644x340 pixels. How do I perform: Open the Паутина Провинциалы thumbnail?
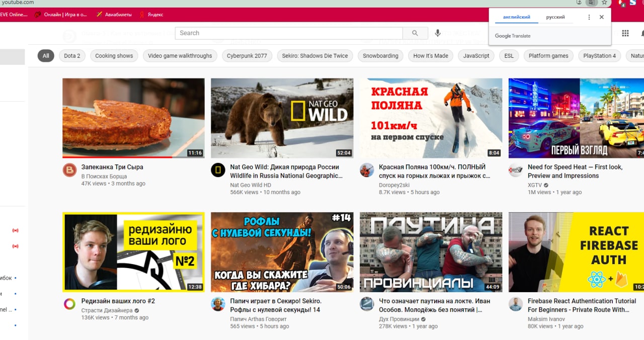[431, 252]
